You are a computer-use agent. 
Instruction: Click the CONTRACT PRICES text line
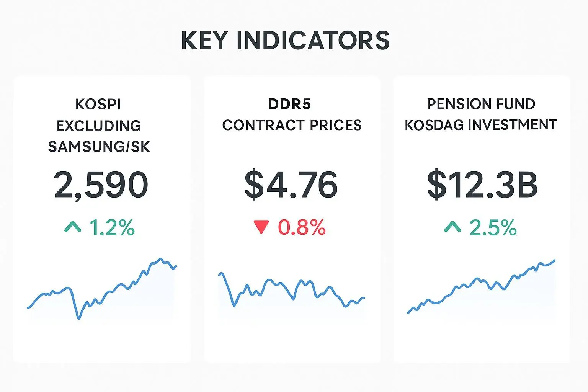point(292,125)
